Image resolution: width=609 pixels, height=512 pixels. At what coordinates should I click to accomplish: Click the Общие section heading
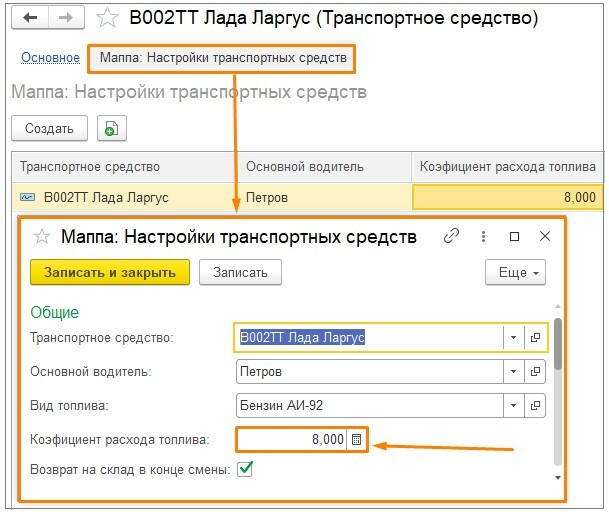tap(55, 312)
